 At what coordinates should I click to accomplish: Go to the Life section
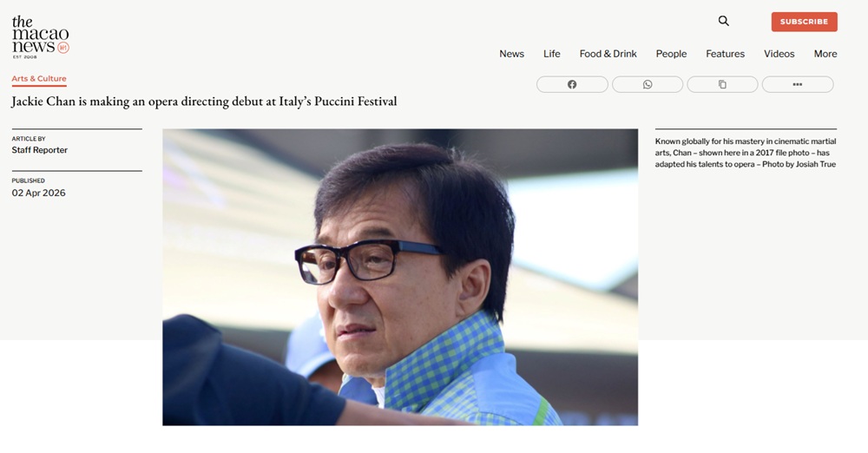(x=552, y=54)
